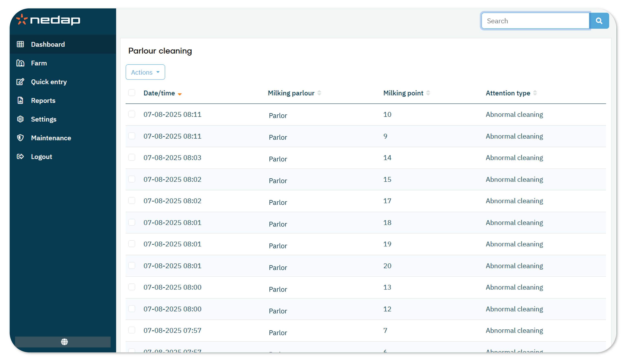Click milking point value 14
This screenshot has width=628, height=364.
[x=387, y=158]
